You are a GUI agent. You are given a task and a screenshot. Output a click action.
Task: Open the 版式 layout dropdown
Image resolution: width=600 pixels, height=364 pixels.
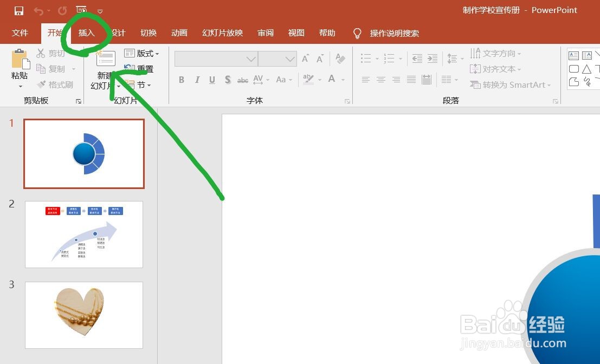(x=141, y=53)
